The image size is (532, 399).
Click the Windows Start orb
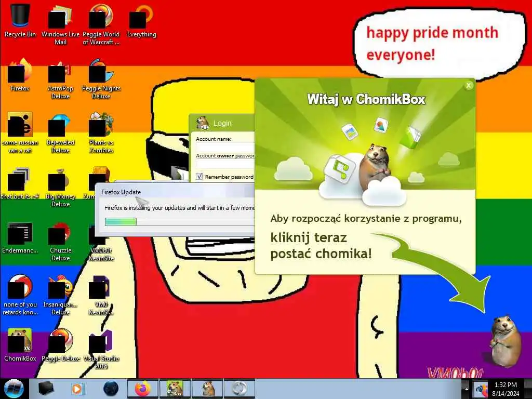coord(14,389)
